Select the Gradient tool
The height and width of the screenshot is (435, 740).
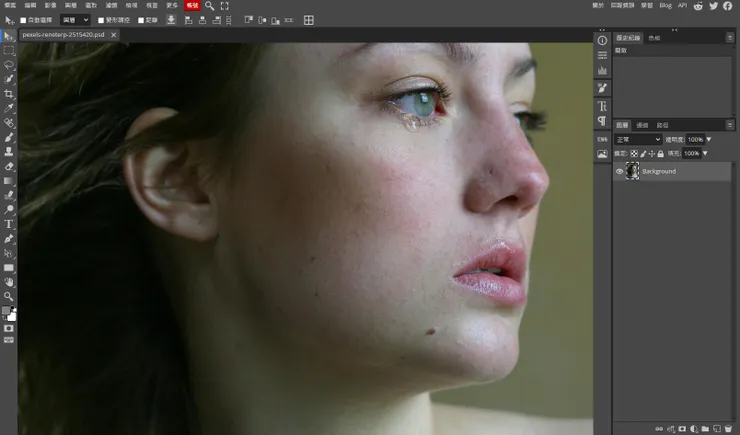pyautogui.click(x=9, y=181)
